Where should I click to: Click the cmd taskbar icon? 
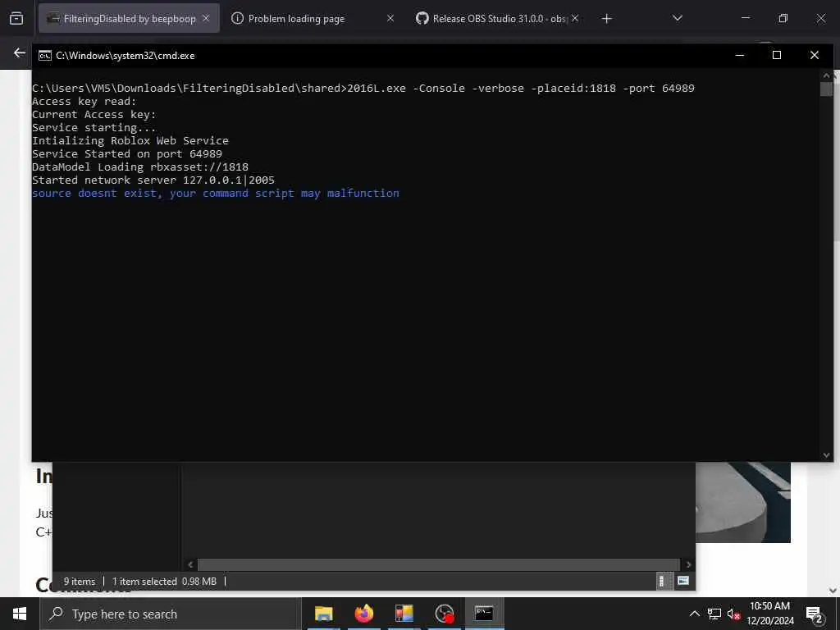coord(484,614)
